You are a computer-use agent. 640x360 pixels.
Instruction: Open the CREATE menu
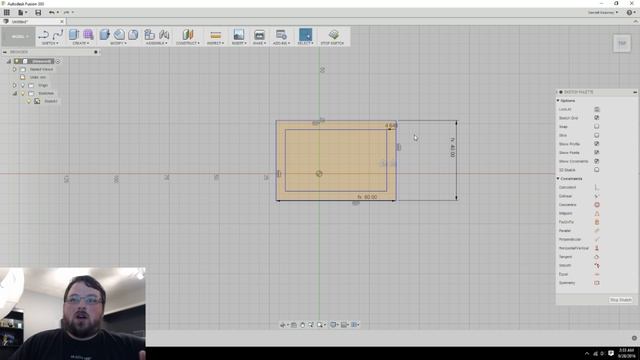coord(80,43)
